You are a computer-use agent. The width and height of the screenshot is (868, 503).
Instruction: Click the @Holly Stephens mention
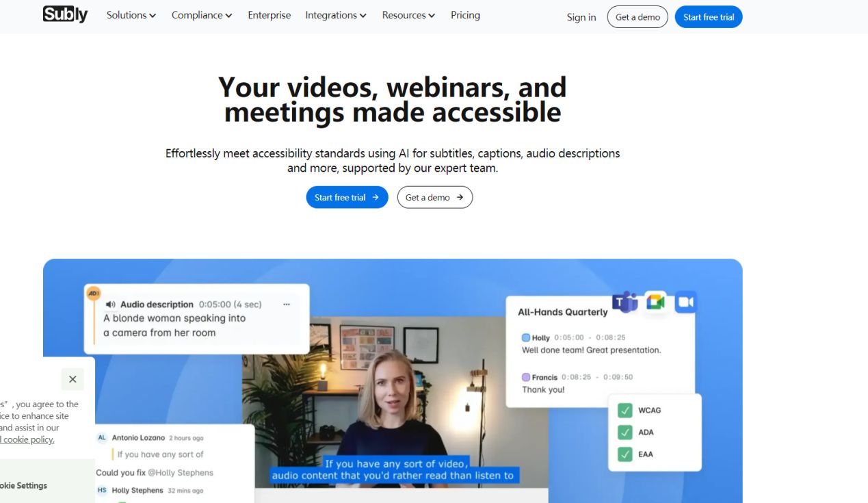[x=181, y=472]
